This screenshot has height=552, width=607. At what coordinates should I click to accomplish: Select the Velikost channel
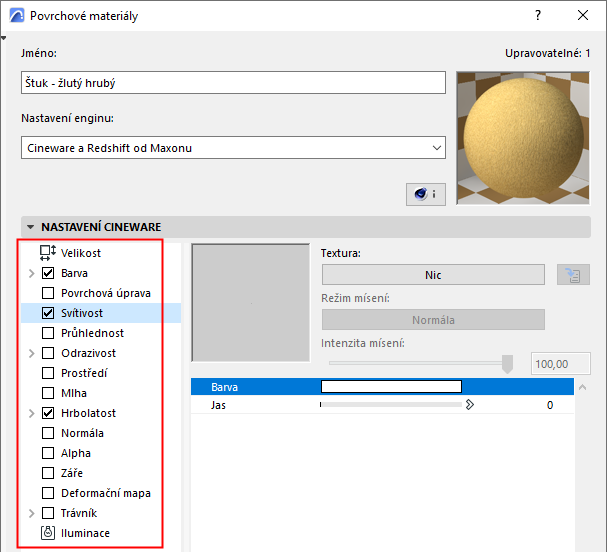(81, 253)
